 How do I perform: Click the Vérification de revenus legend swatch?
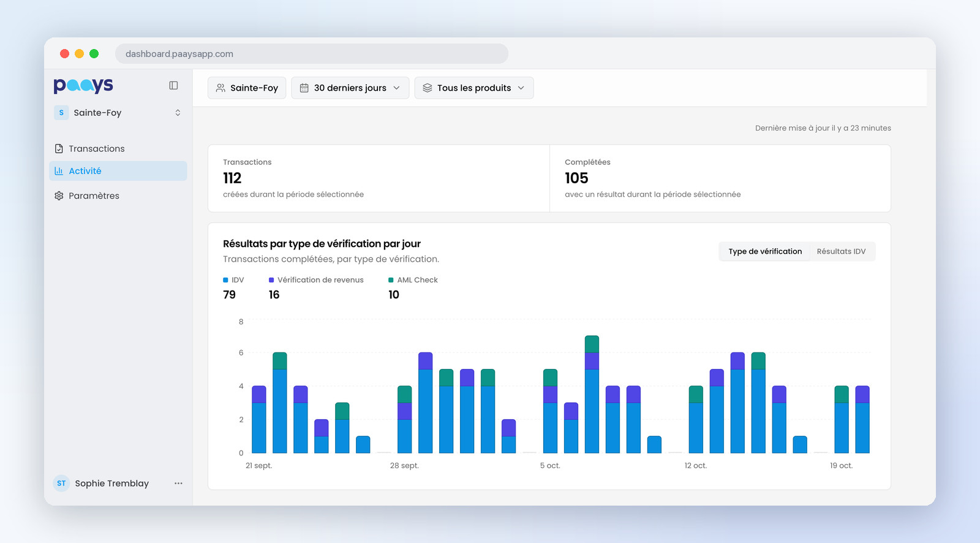tap(271, 280)
